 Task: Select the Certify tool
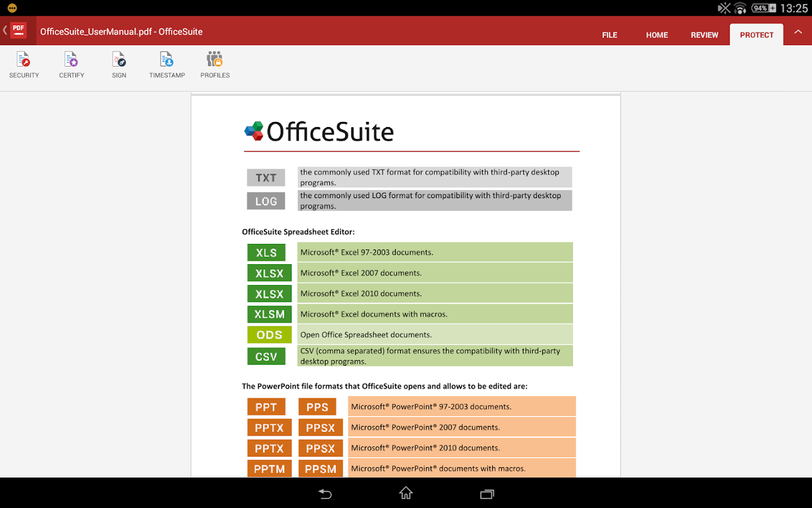click(71, 64)
